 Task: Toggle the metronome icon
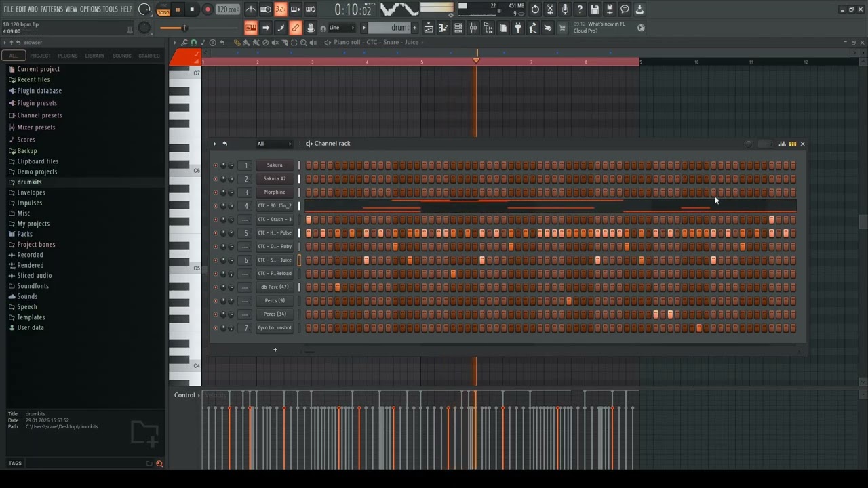[250, 9]
